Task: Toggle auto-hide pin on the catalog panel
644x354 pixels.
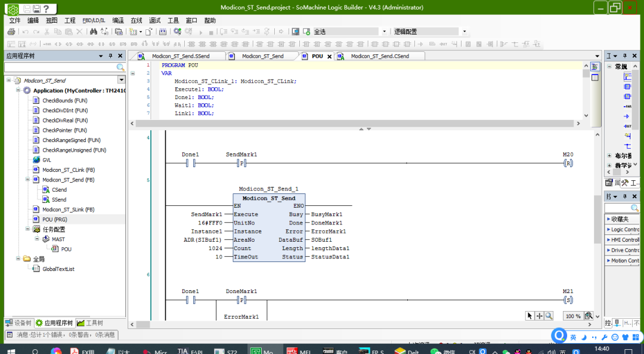Action: pos(625,196)
